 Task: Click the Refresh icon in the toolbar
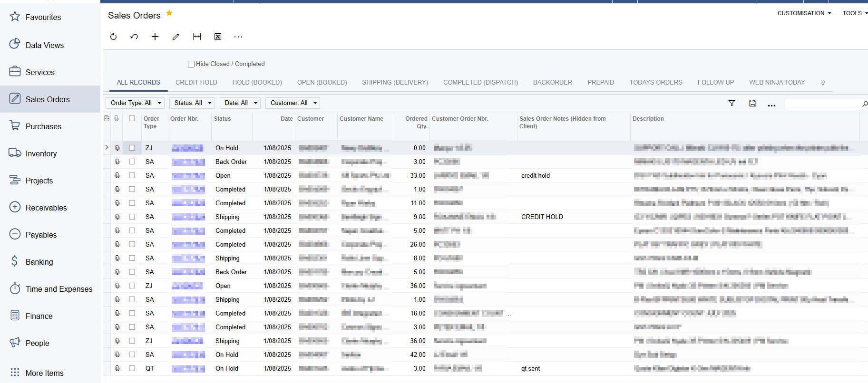click(x=113, y=37)
